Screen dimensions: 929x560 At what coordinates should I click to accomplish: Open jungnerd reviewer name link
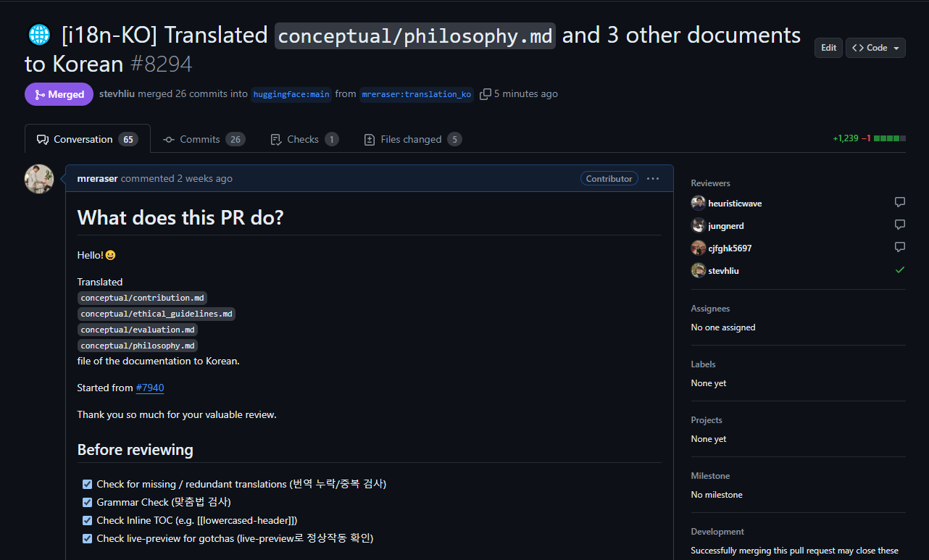point(726,226)
